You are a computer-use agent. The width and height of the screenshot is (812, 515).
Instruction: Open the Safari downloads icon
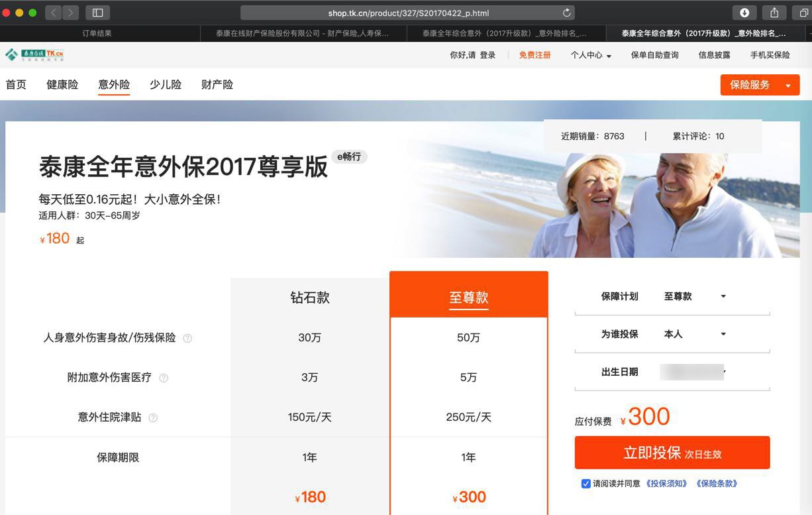click(x=744, y=13)
